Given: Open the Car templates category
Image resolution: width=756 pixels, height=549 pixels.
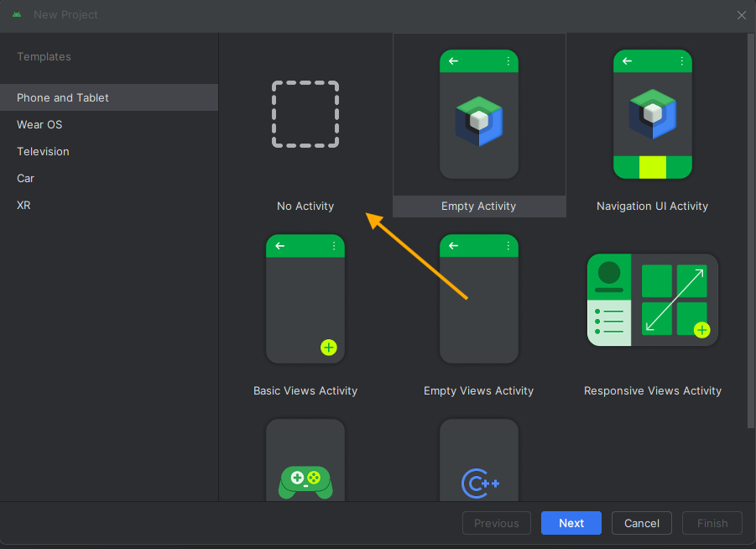Looking at the screenshot, I should pyautogui.click(x=26, y=178).
